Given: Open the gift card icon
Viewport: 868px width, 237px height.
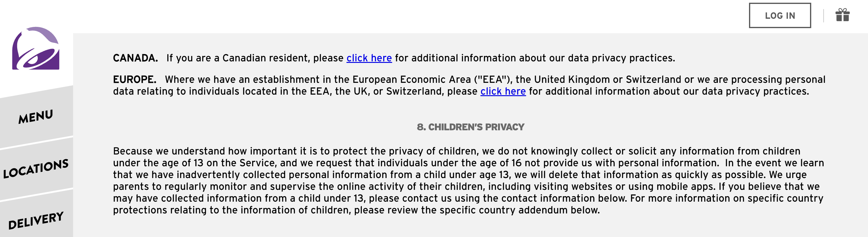Looking at the screenshot, I should pos(842,15).
